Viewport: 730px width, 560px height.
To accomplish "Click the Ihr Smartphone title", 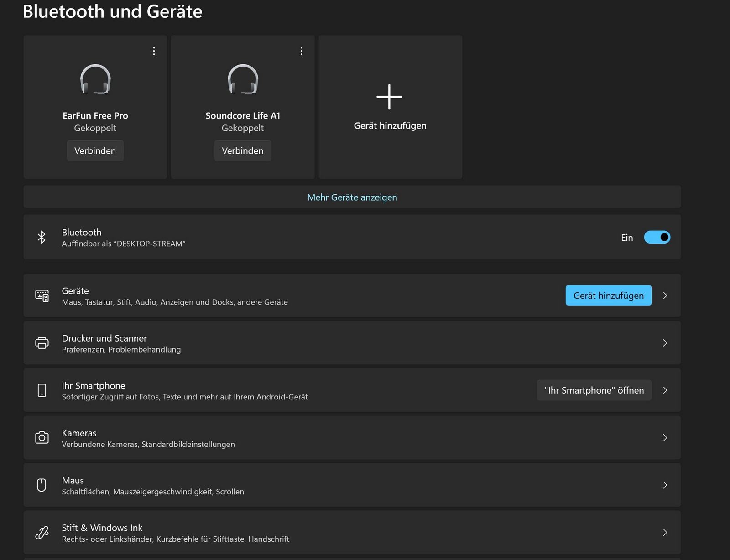I will [x=94, y=386].
